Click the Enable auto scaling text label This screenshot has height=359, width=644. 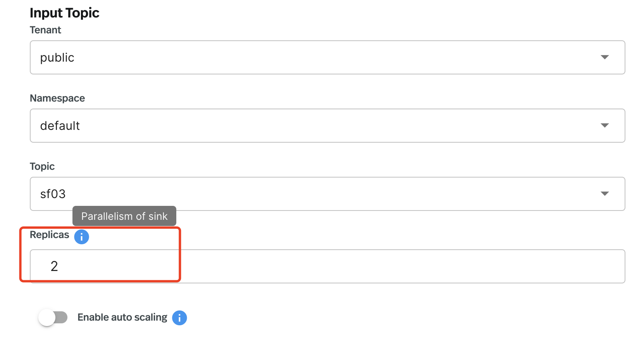[x=122, y=317]
